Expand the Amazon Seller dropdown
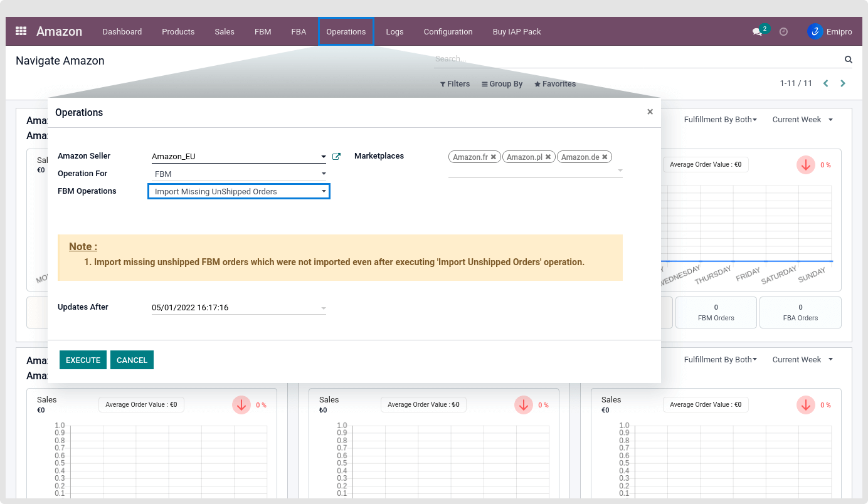The image size is (868, 504). click(x=323, y=157)
